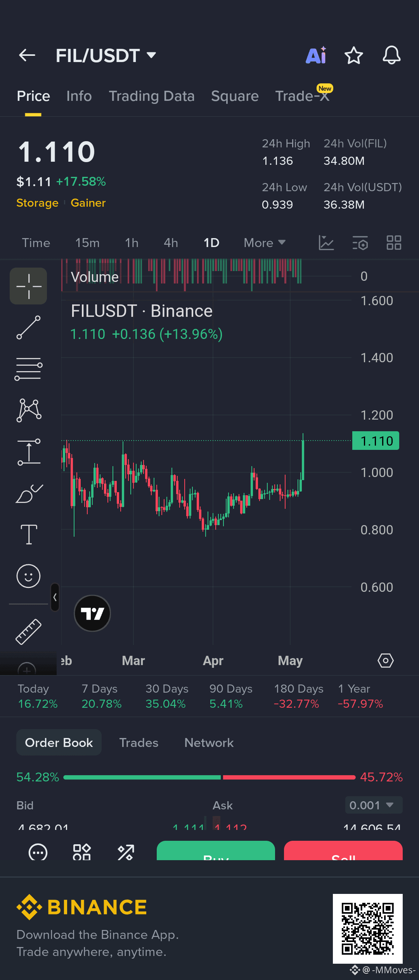Tap the red Sell button

point(343,850)
